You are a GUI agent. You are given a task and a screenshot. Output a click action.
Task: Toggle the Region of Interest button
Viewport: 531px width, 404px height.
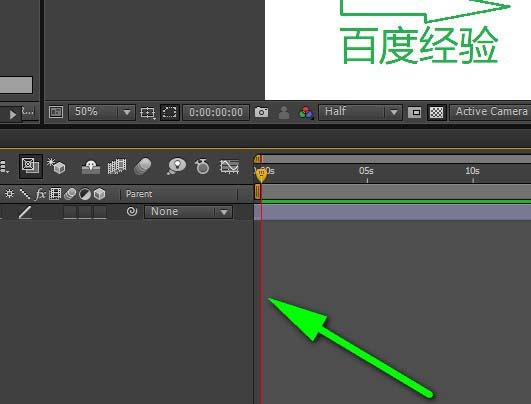[x=169, y=112]
